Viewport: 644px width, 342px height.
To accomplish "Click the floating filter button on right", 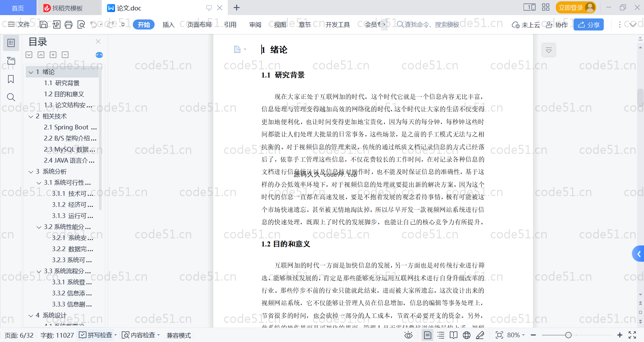I will 549,50.
